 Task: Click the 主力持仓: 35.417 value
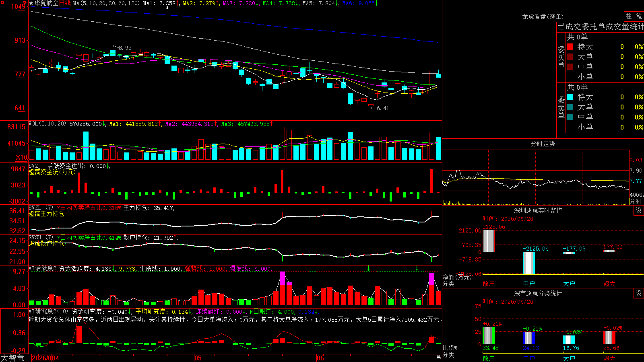pos(149,208)
